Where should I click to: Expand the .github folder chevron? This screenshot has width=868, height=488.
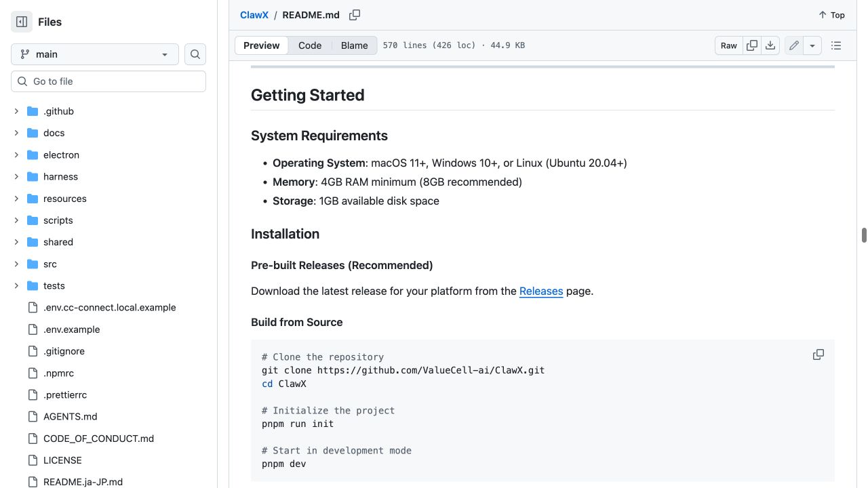16,111
